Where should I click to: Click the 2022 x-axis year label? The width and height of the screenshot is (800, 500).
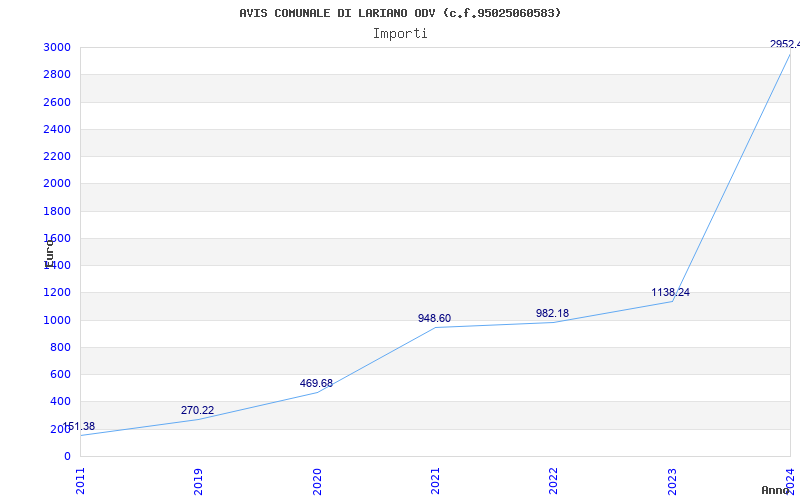554,481
